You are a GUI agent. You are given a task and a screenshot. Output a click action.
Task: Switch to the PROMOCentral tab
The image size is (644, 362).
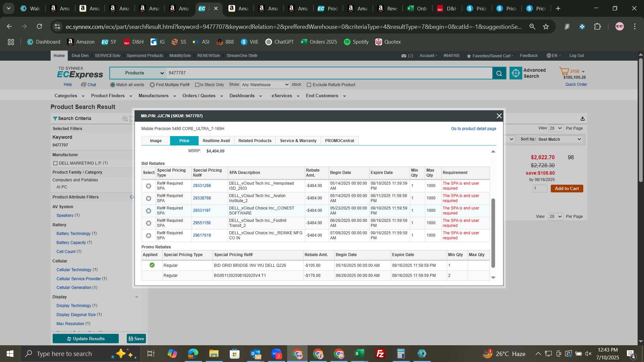coord(339,141)
